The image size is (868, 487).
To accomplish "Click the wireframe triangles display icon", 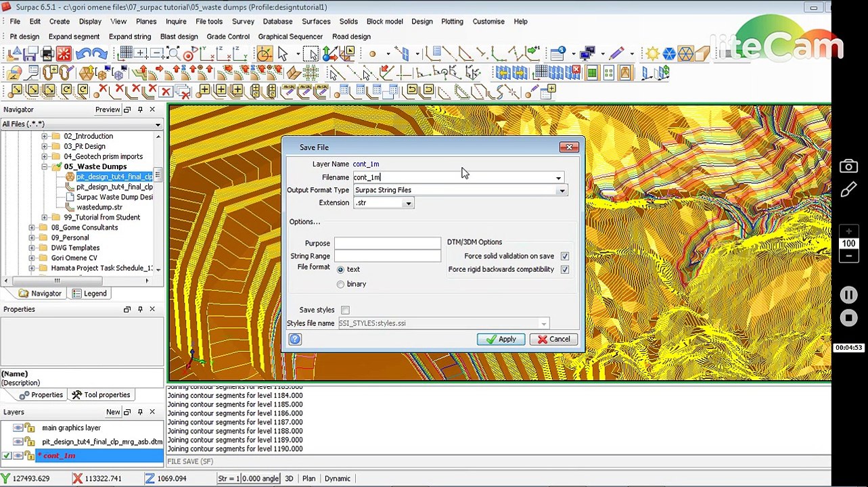I will (685, 54).
